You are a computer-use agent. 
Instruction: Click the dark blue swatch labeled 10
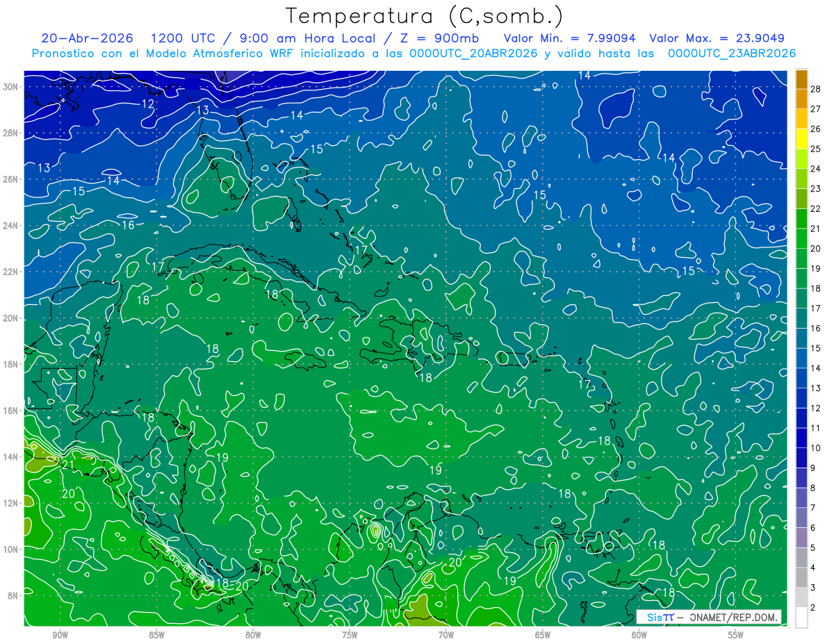tap(801, 438)
